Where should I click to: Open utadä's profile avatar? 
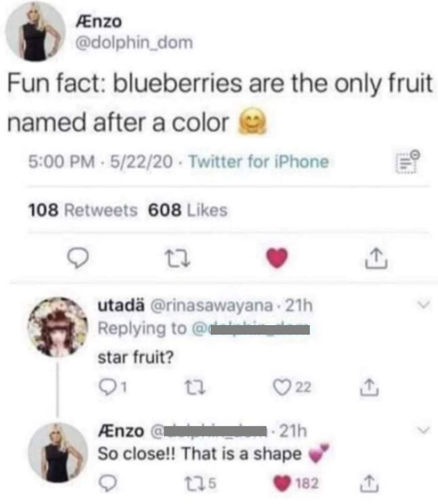(x=58, y=327)
